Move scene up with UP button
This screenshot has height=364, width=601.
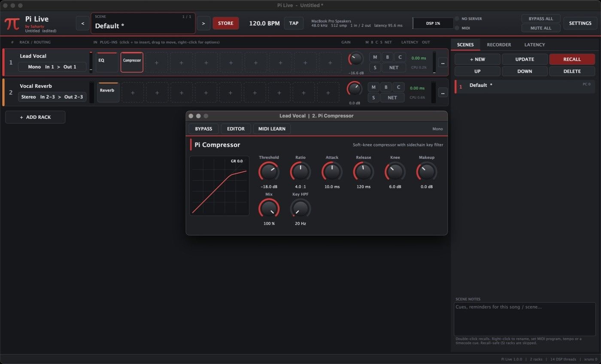tap(477, 71)
